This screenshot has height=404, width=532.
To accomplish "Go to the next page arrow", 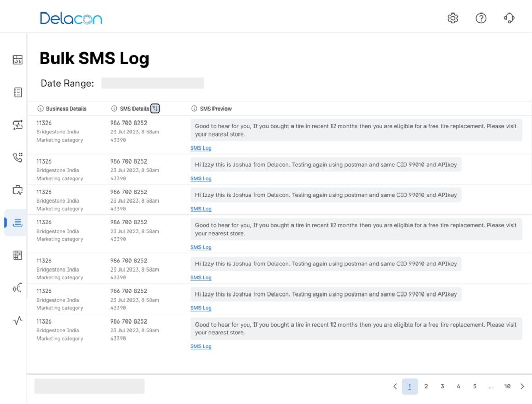I will click(x=522, y=386).
